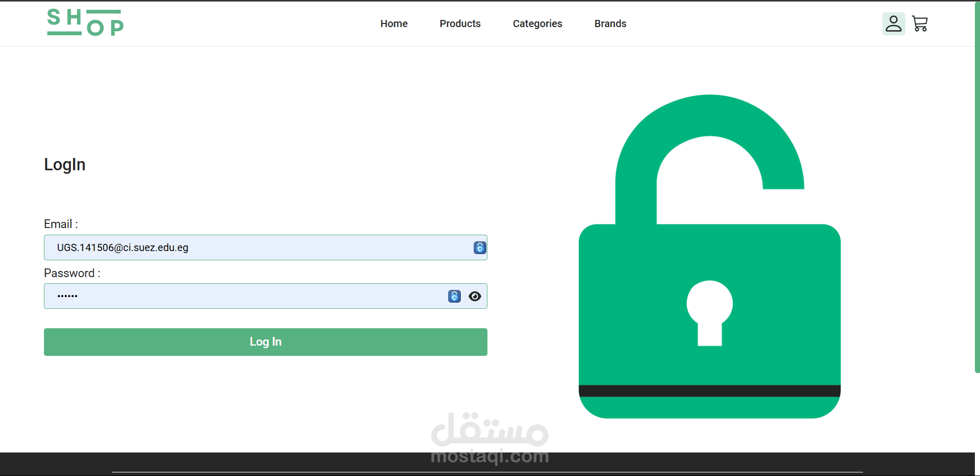Click the mostaql.com watermark logo
This screenshot has width=980, height=476.
(490, 439)
